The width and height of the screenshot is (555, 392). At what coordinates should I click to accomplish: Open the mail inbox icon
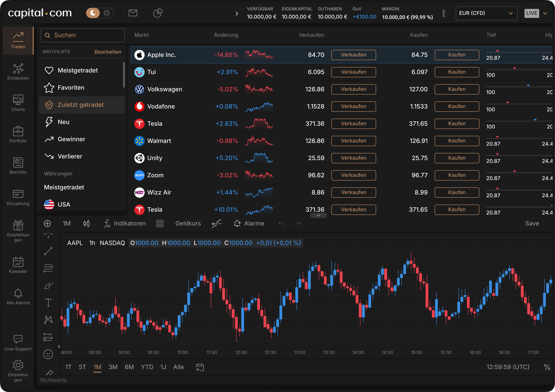tap(133, 13)
